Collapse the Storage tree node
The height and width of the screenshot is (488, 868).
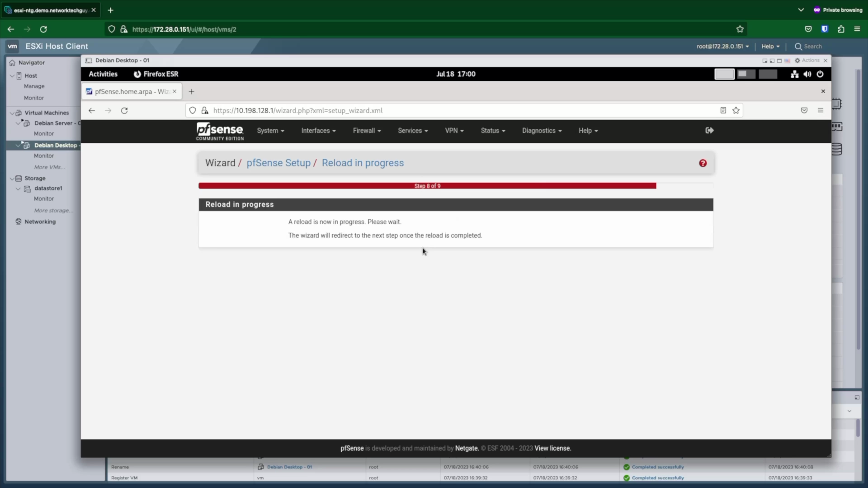pos(12,178)
